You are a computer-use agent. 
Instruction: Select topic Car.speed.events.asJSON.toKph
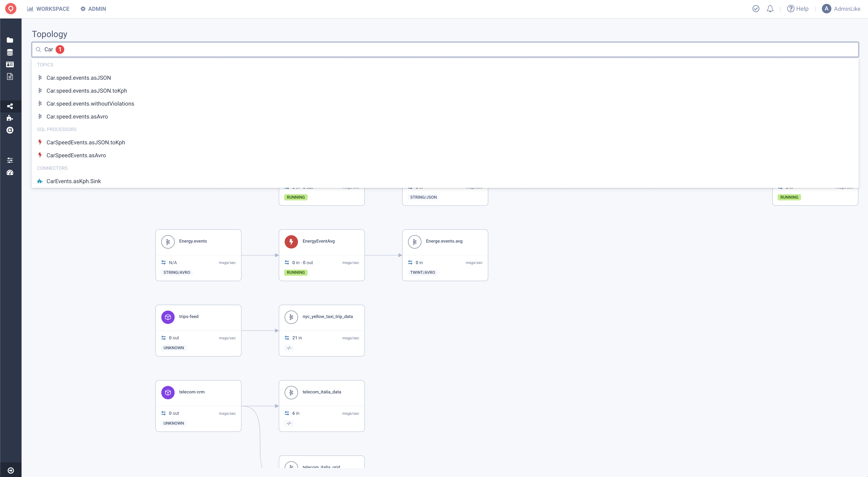[445, 91]
